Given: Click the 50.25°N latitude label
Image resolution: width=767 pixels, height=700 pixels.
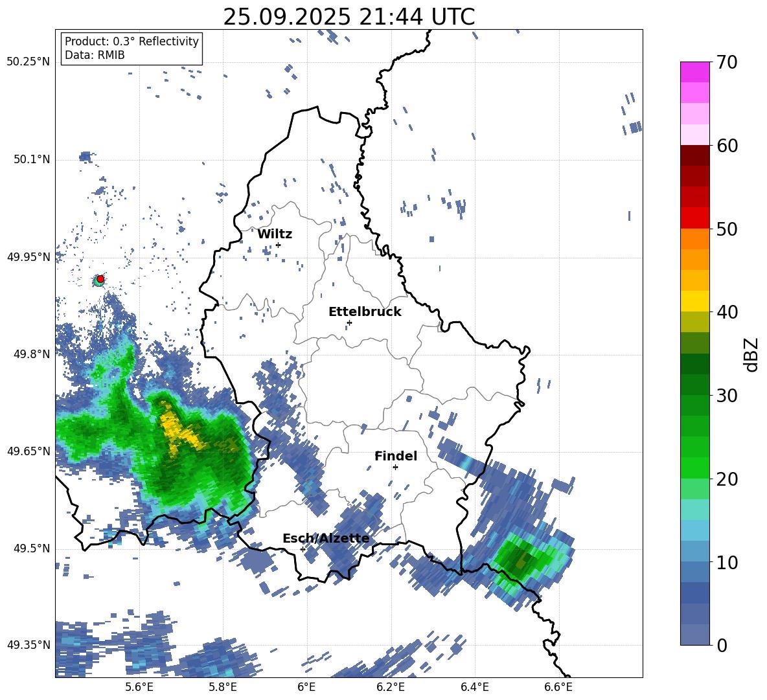Looking at the screenshot, I should tap(29, 62).
